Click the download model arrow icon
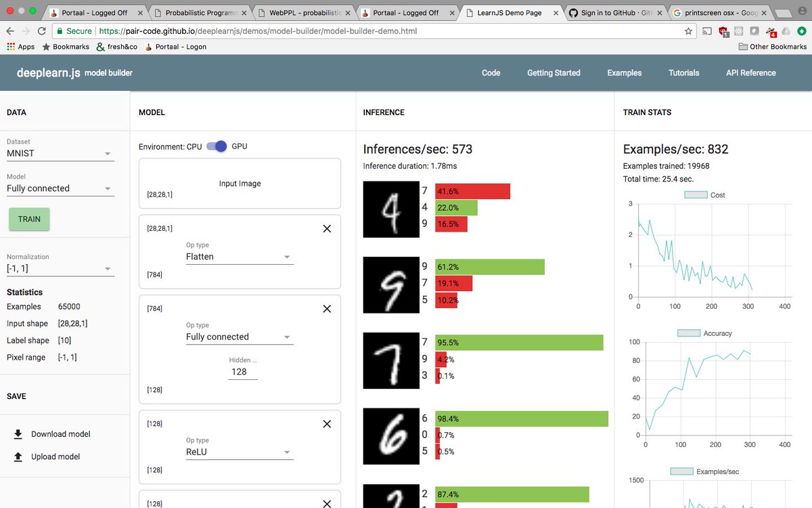 click(18, 434)
